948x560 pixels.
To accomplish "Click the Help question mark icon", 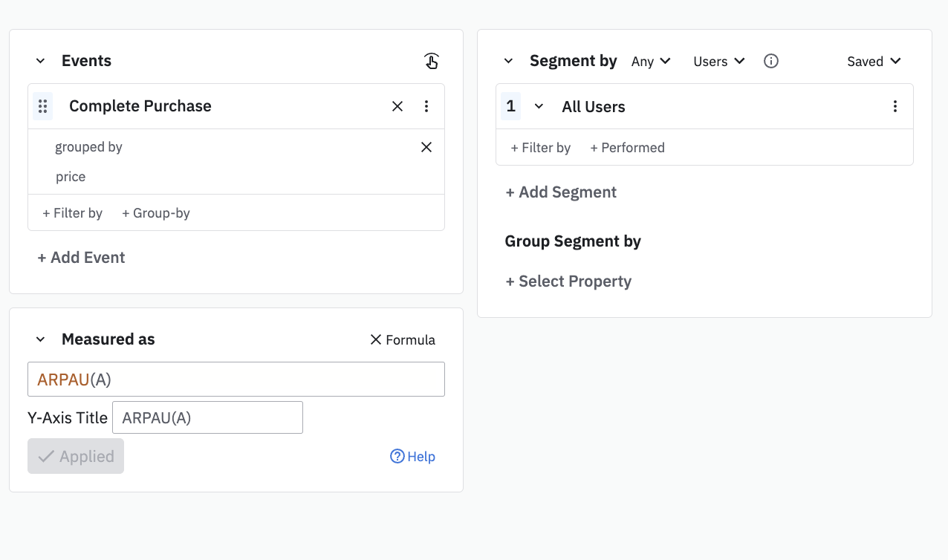I will (397, 456).
